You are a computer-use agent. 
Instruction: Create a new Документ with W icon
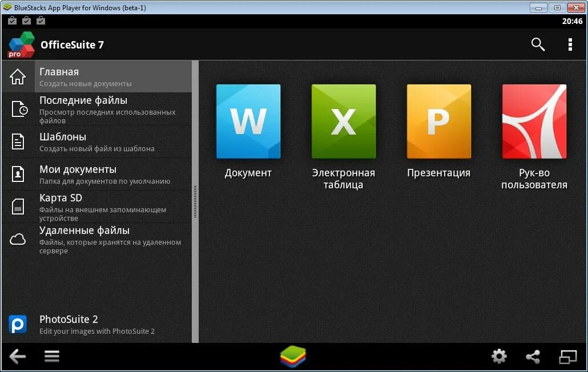pos(248,122)
